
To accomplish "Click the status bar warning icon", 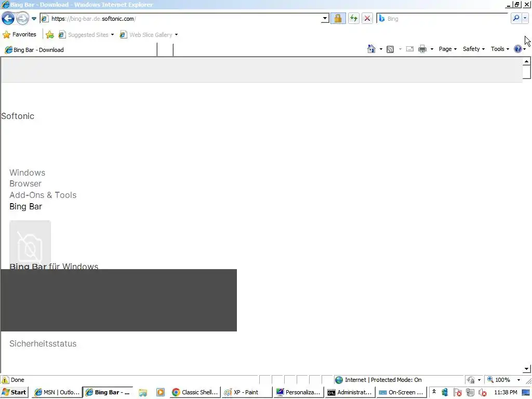I will tap(5, 380).
